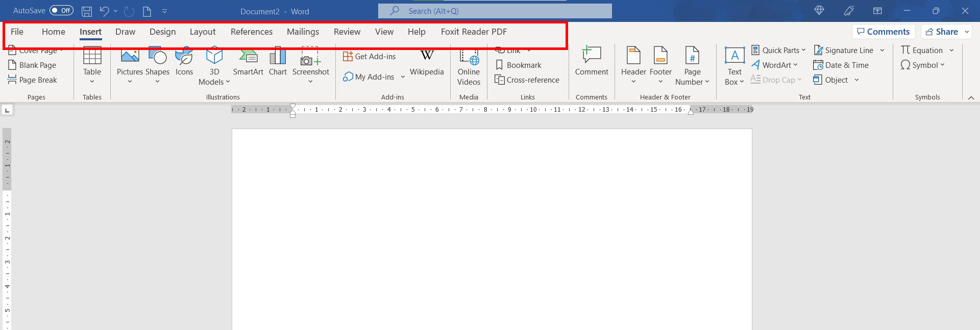
Task: Expand the My Add-ins dropdown
Action: 403,77
